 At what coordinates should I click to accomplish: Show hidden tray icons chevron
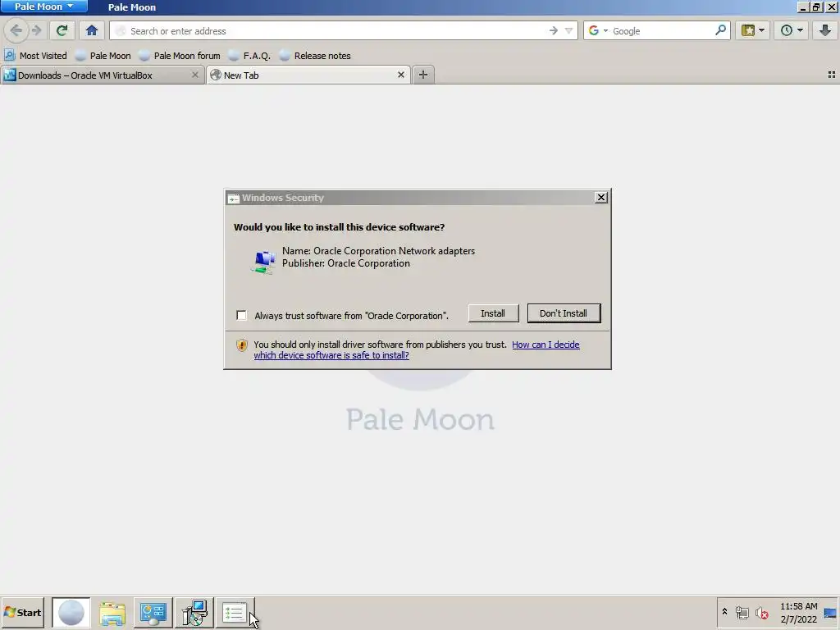pyautogui.click(x=725, y=612)
